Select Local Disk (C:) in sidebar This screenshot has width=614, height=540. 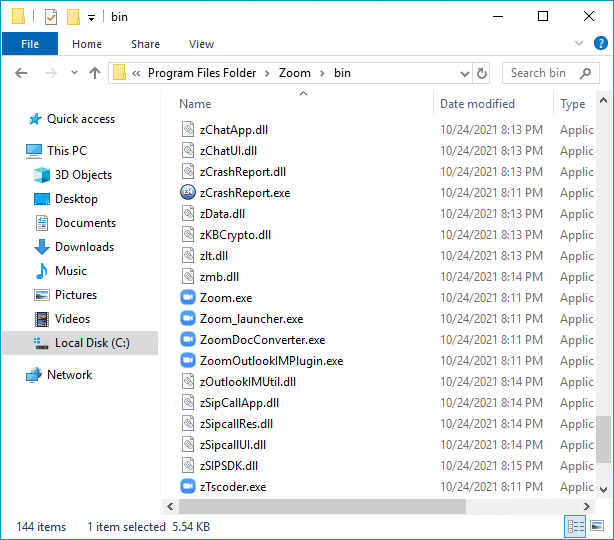[80, 343]
